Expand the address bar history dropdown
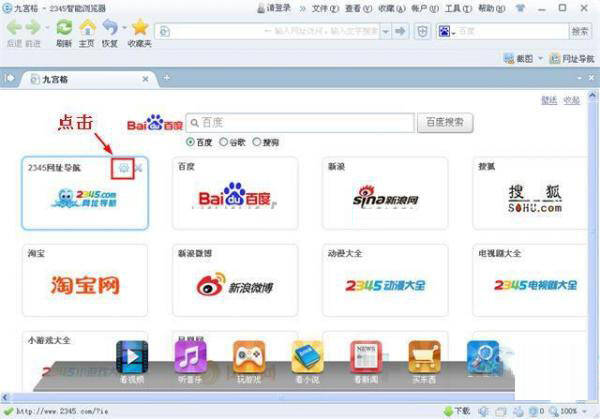The width and height of the screenshot is (600, 419). 386,31
